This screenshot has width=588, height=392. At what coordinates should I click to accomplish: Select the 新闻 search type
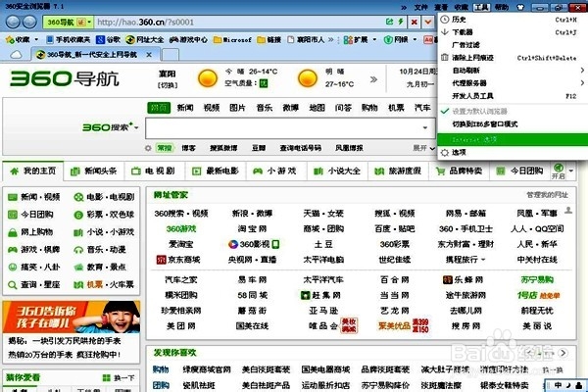pos(185,108)
